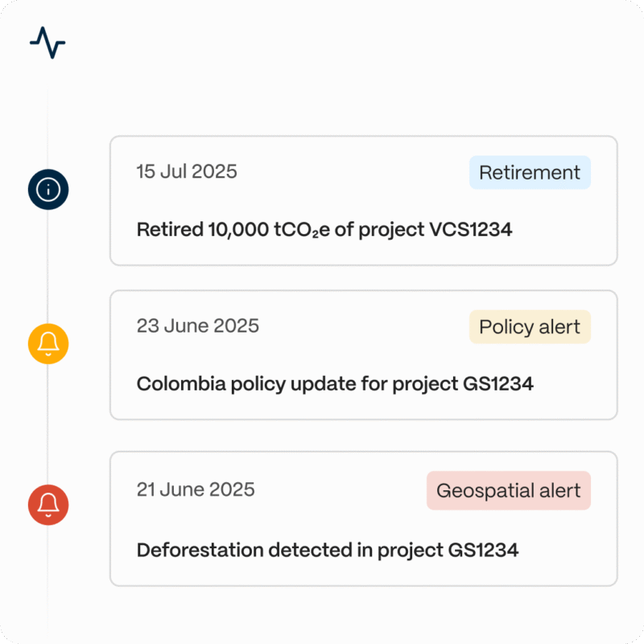Image resolution: width=644 pixels, height=644 pixels.
Task: Click the 21 June 2025 date label
Action: (196, 489)
